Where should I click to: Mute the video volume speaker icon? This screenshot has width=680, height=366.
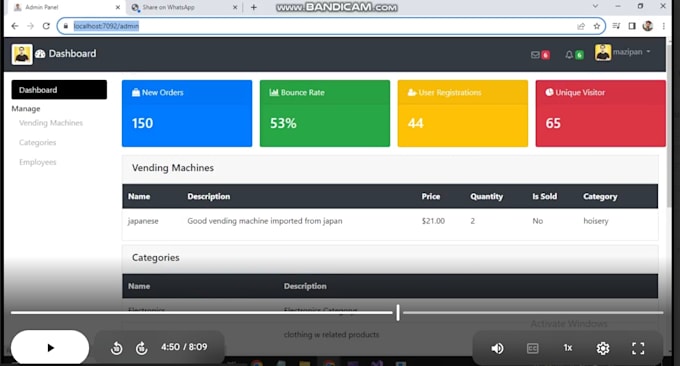coord(497,348)
